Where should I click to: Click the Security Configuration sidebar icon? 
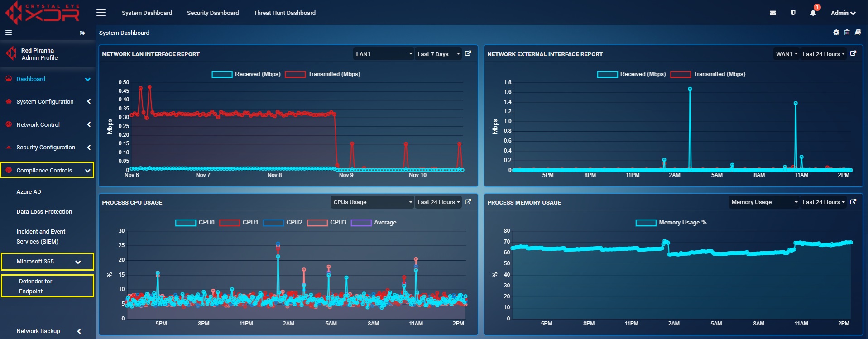[9, 147]
